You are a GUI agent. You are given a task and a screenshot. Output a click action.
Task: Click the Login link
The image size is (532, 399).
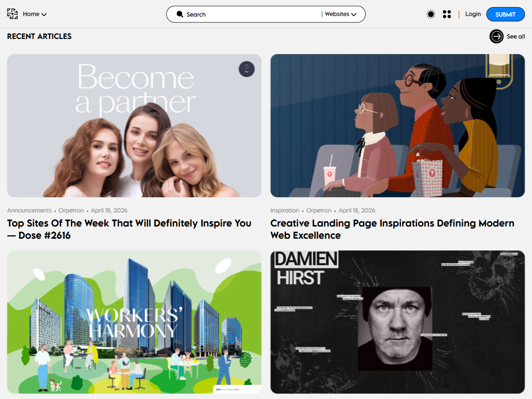(473, 14)
